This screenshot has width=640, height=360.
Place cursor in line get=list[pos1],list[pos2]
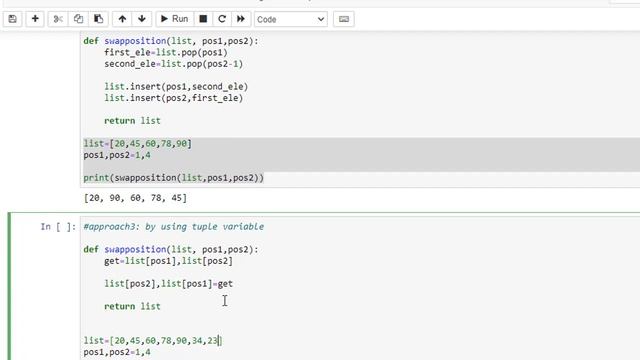pyautogui.click(x=168, y=261)
